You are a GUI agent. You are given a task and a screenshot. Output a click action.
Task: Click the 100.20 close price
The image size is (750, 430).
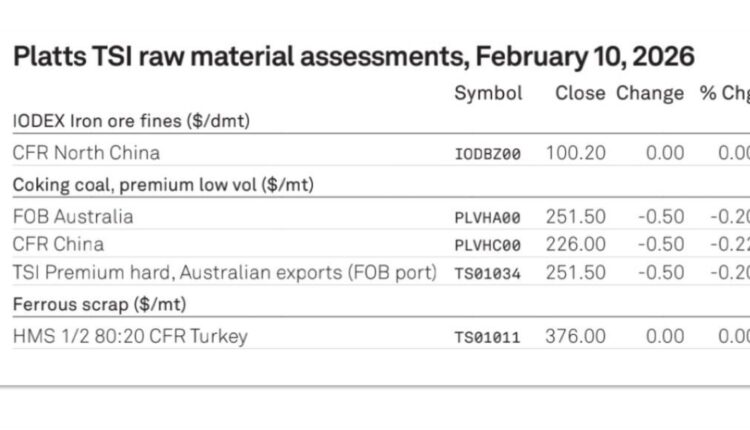575,153
